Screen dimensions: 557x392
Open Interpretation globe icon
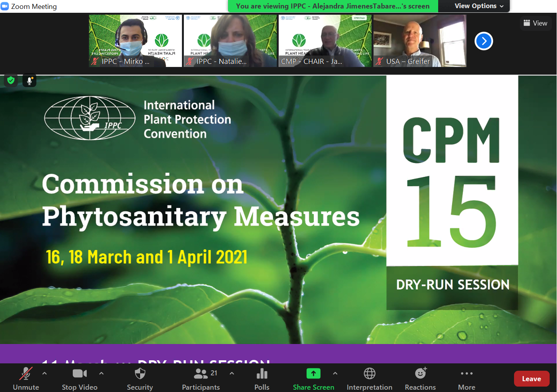pos(370,373)
